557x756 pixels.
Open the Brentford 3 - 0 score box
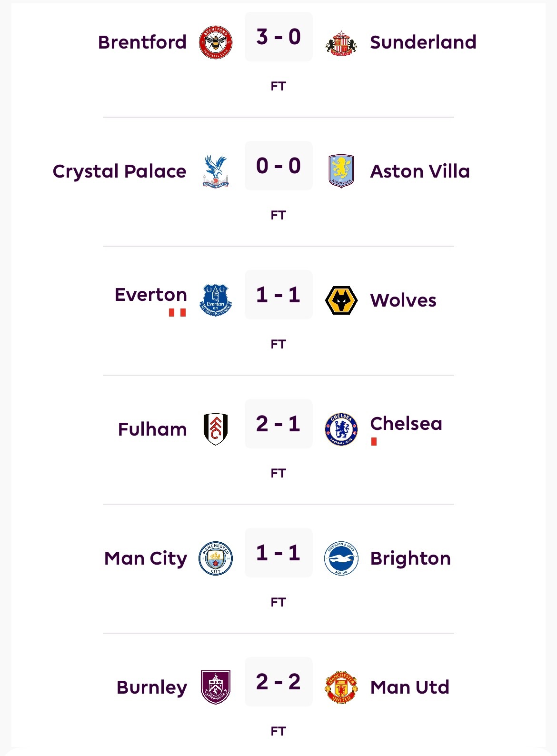coord(278,37)
